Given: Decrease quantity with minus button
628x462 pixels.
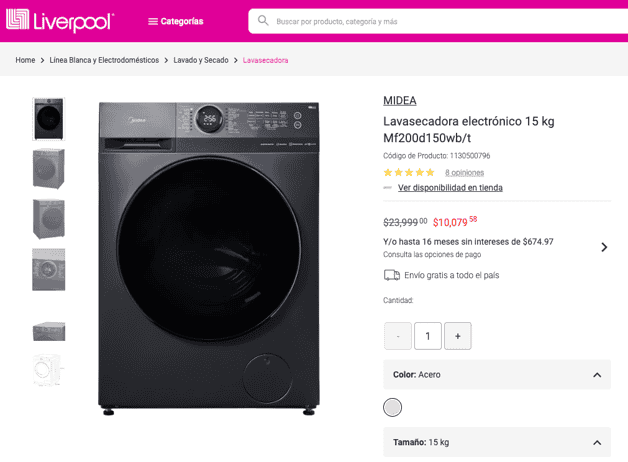Looking at the screenshot, I should (398, 336).
